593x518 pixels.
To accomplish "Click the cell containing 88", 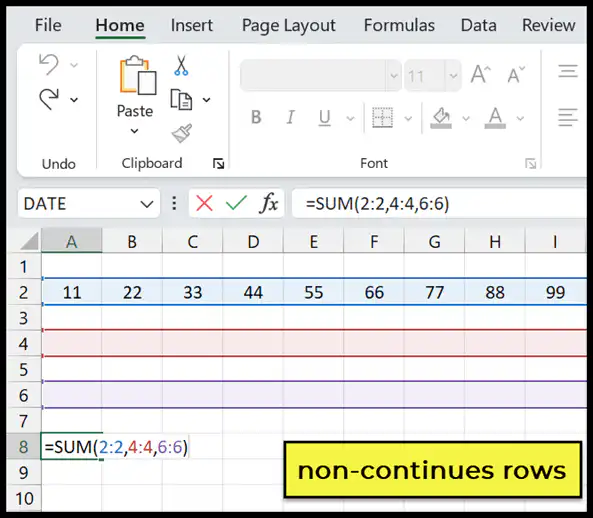I will (x=495, y=292).
